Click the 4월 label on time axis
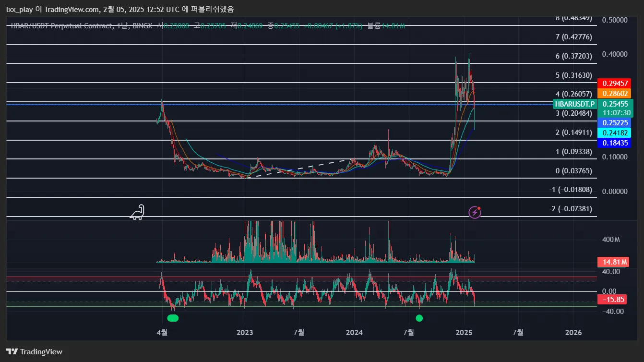 (x=162, y=332)
